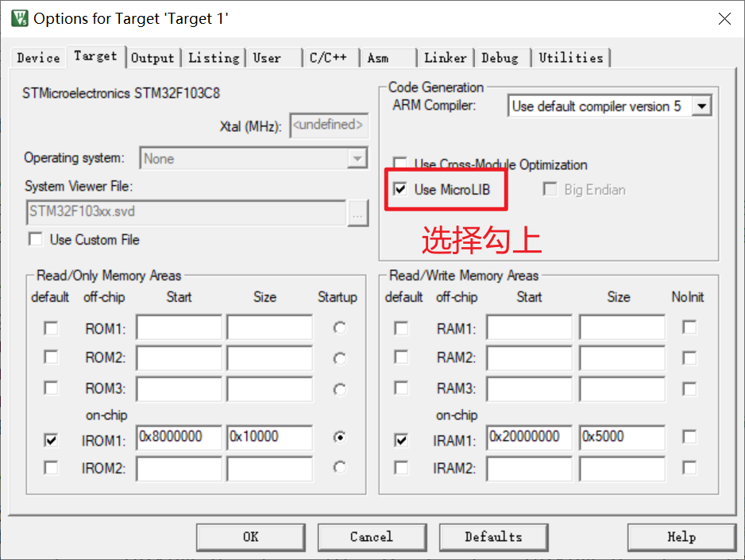Check the ROM2 default checkbox
This screenshot has height=560, width=745.
click(x=51, y=357)
